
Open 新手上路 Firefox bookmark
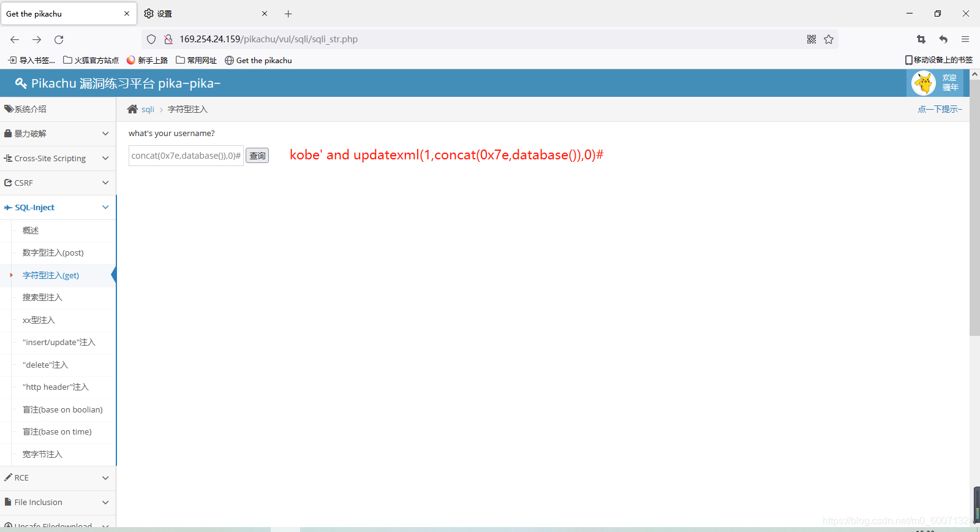147,60
